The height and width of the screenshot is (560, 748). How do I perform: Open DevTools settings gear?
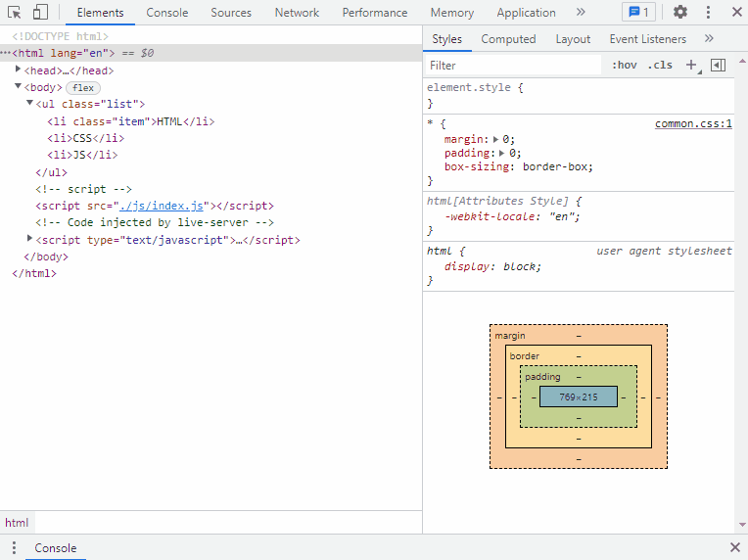(x=680, y=12)
